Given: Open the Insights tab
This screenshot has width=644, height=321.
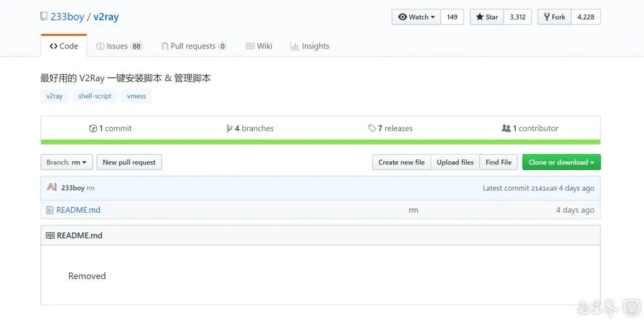Looking at the screenshot, I should (x=309, y=46).
